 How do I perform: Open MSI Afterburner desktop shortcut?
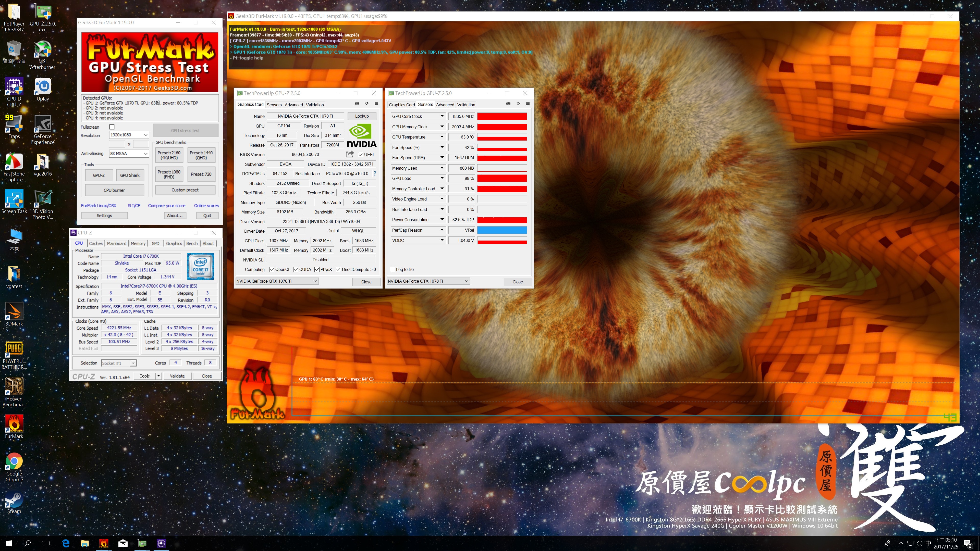[x=43, y=55]
